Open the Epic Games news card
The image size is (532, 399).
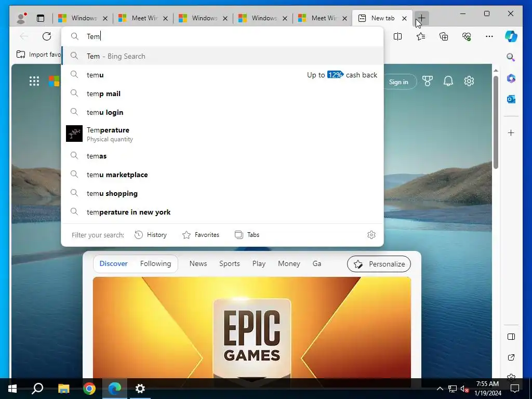point(252,327)
